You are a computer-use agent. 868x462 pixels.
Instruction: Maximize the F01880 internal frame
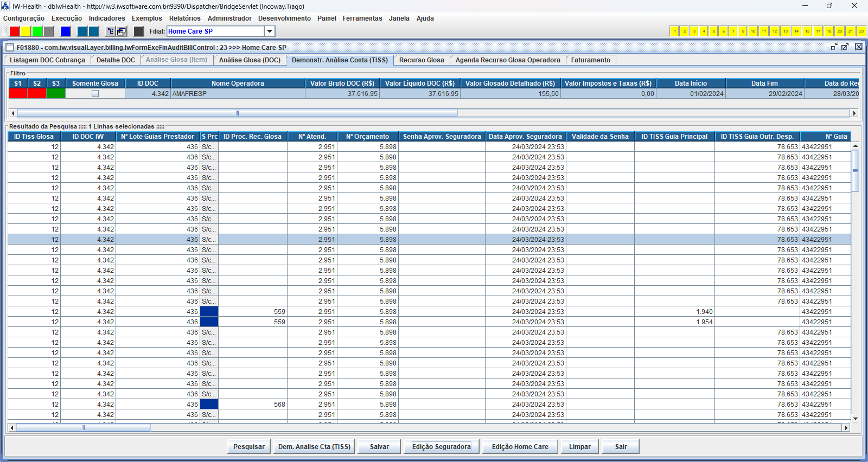(845, 47)
